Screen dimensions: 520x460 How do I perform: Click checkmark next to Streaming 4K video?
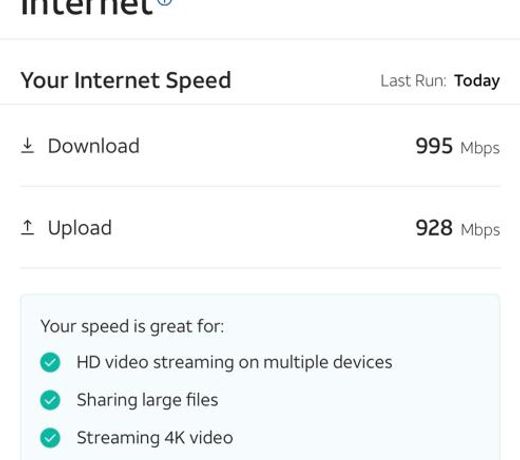(x=50, y=438)
